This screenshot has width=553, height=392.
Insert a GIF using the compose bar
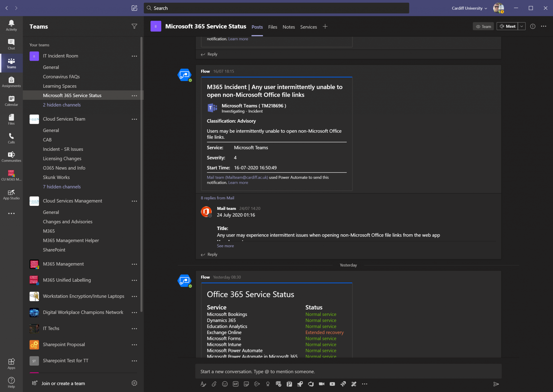[235, 384]
